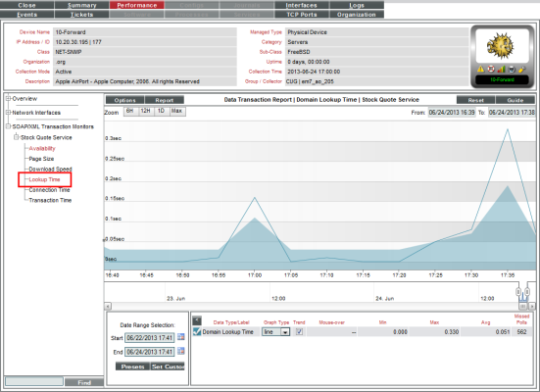This screenshot has width=540, height=392.
Task: Toggle the Trend checkbox
Action: click(x=299, y=331)
